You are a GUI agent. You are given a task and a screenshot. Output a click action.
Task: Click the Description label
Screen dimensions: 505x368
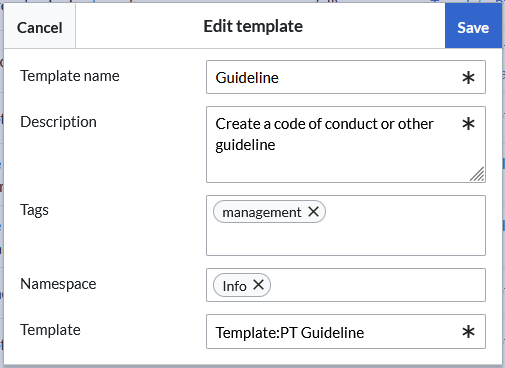58,122
